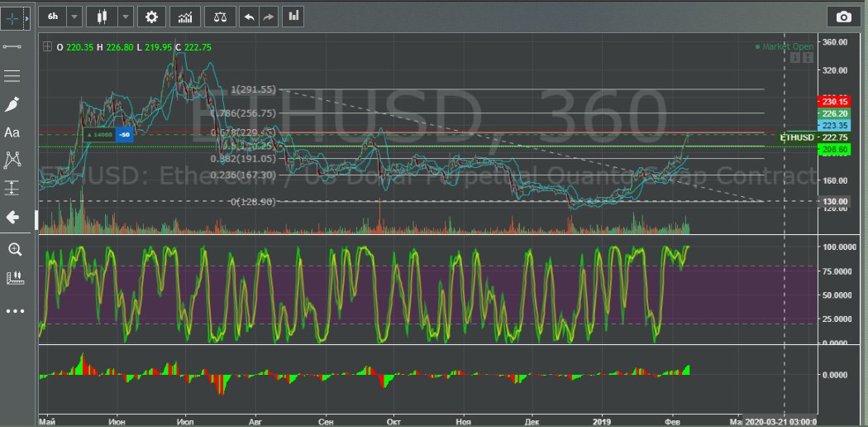Screen dimensions: 868x427
Task: Undo the last chart action
Action: coord(249,17)
